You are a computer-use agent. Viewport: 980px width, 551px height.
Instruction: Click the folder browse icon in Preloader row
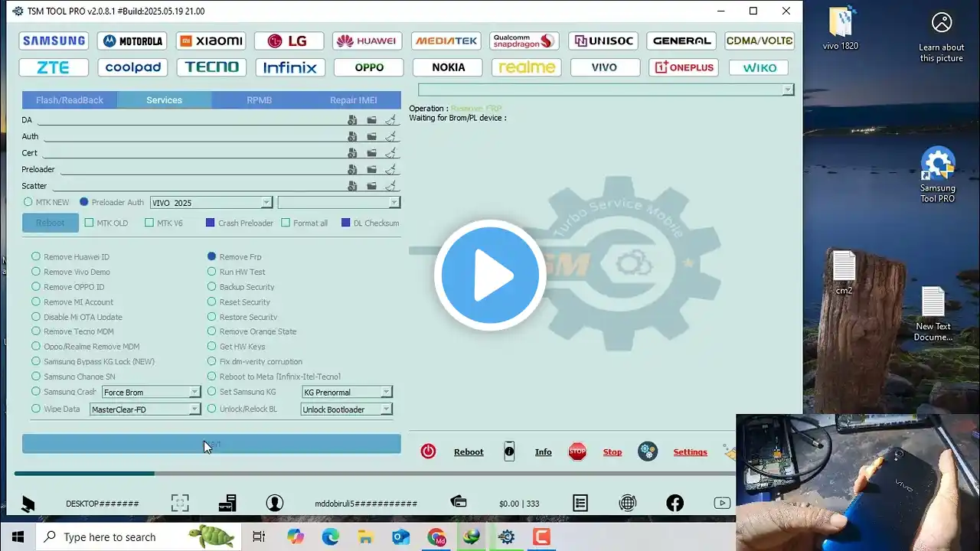pyautogui.click(x=371, y=169)
